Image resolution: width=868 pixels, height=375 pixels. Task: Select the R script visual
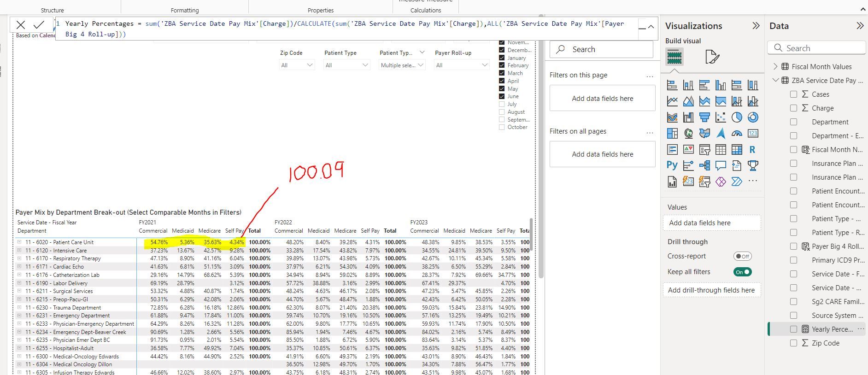click(753, 149)
